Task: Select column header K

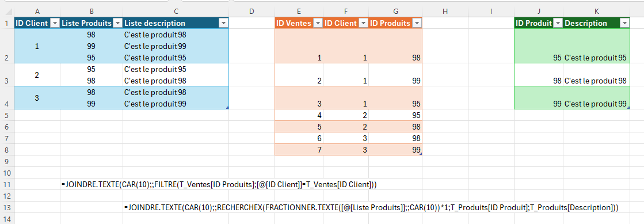Action: click(596, 11)
